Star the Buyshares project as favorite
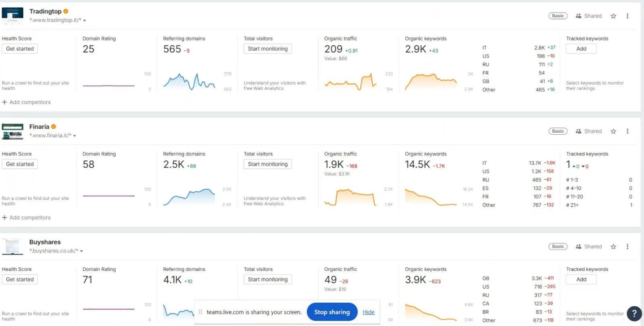This screenshot has width=644, height=326. [613, 247]
